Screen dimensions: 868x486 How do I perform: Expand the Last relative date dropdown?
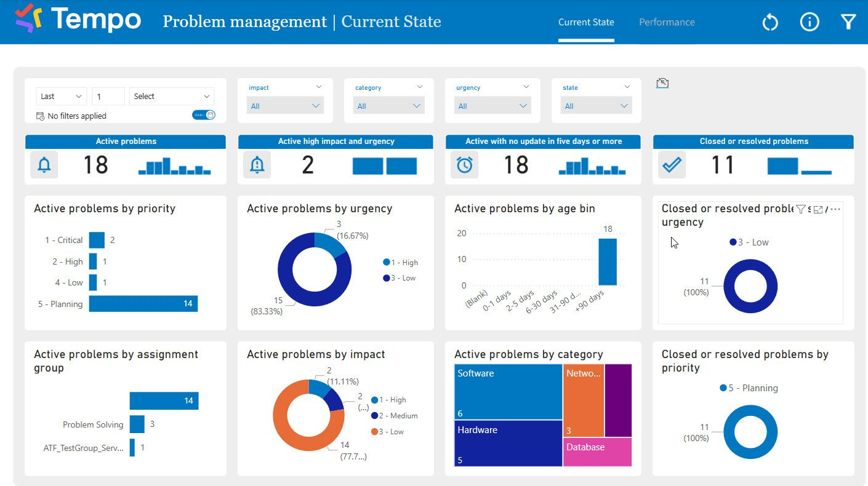[x=62, y=97]
